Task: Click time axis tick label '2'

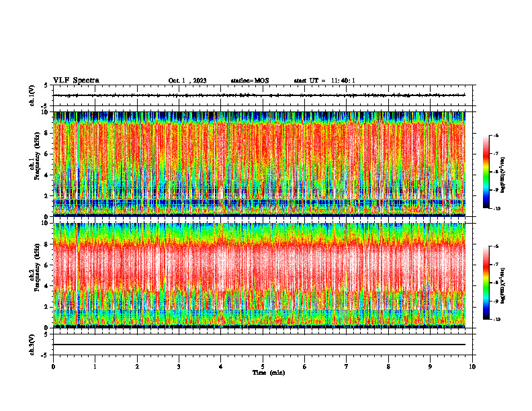Action: pos(137,367)
